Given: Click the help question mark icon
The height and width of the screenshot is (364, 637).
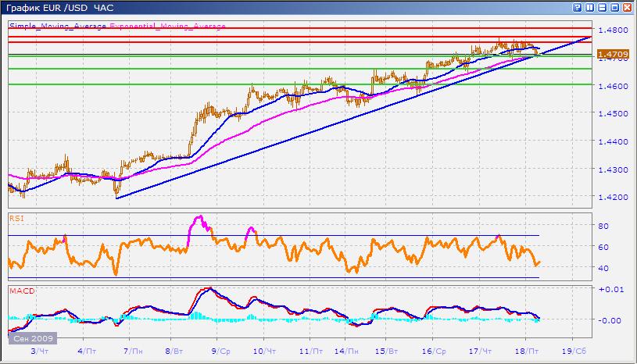Looking at the screenshot, I should click(577, 8).
